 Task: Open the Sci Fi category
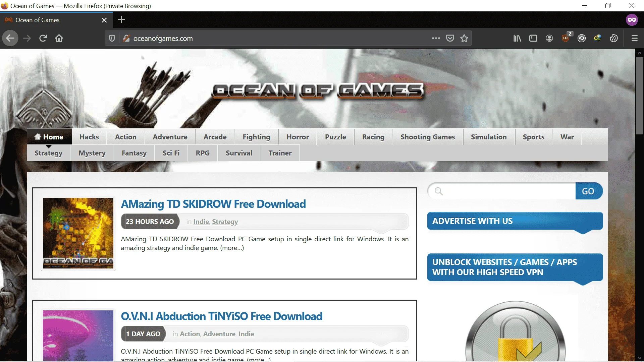171,153
